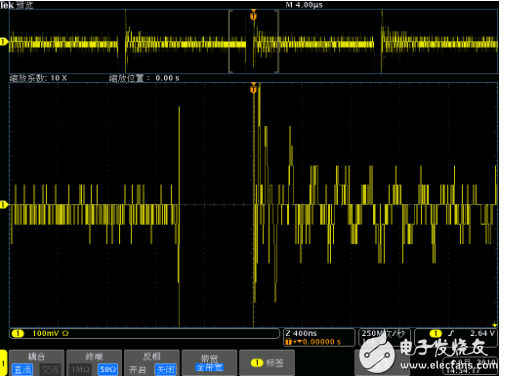
Task: Click the orange trigger marker atop zoomed waveform
Action: pyautogui.click(x=253, y=88)
